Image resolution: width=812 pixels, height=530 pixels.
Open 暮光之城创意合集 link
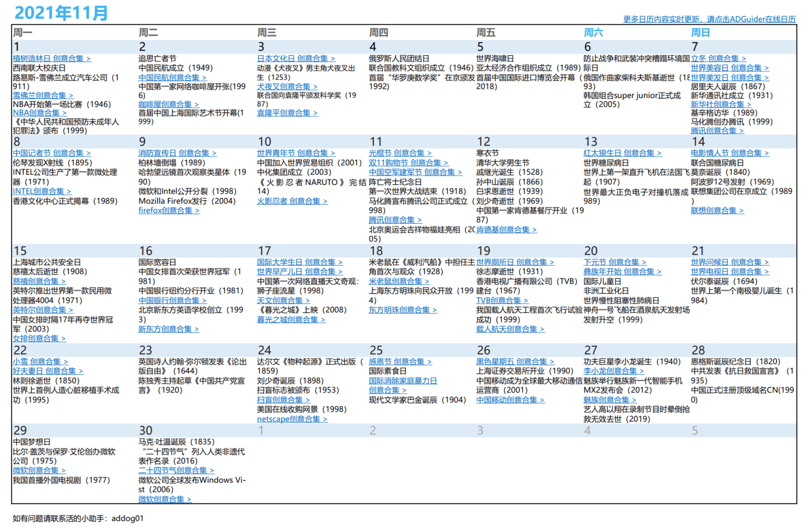(291, 320)
